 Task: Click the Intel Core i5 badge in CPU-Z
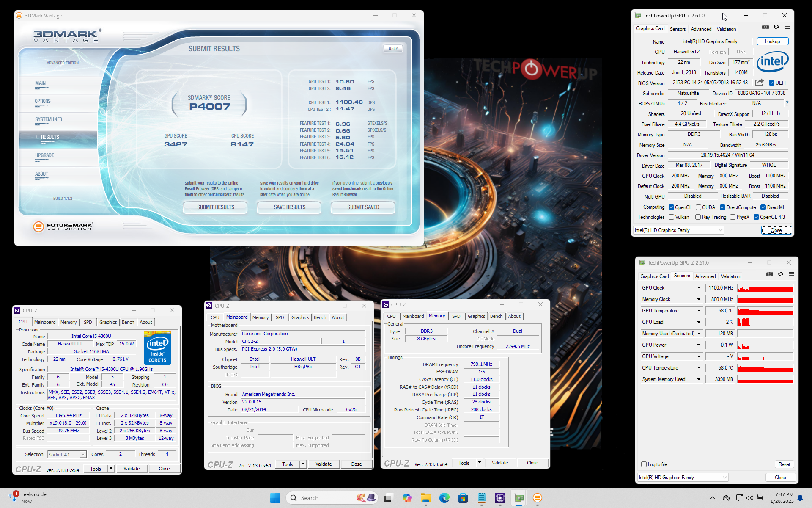click(x=157, y=348)
